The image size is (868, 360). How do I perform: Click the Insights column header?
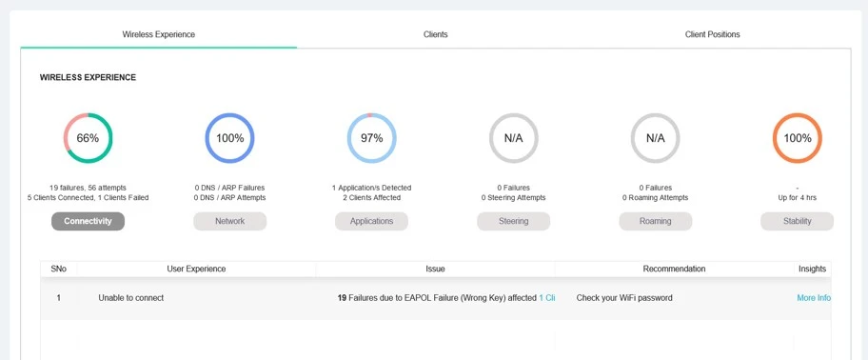pyautogui.click(x=812, y=269)
